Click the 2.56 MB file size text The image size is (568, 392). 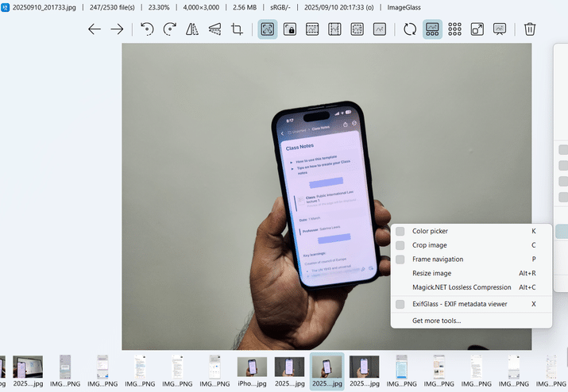tap(245, 7)
